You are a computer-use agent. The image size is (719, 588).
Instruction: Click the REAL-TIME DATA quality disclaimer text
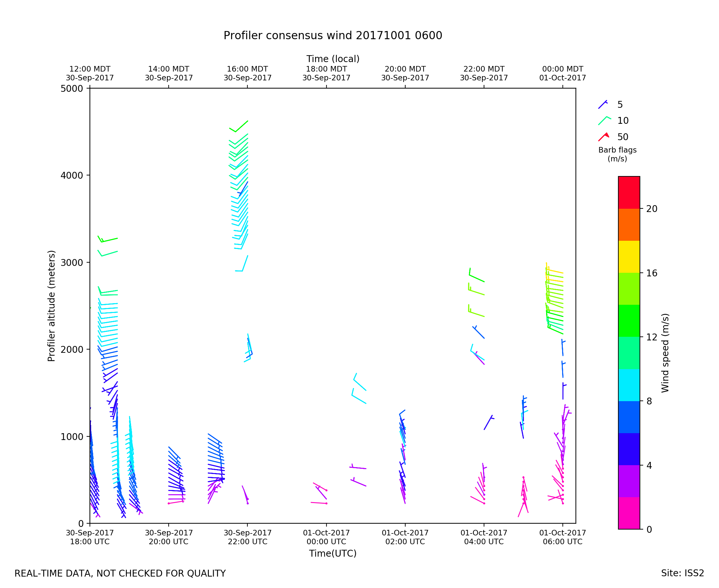point(120,573)
